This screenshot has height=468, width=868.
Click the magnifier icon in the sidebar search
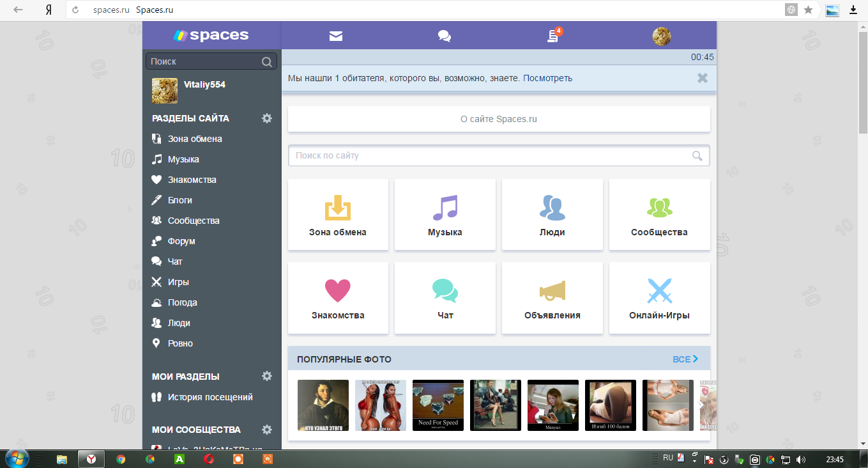pos(267,61)
